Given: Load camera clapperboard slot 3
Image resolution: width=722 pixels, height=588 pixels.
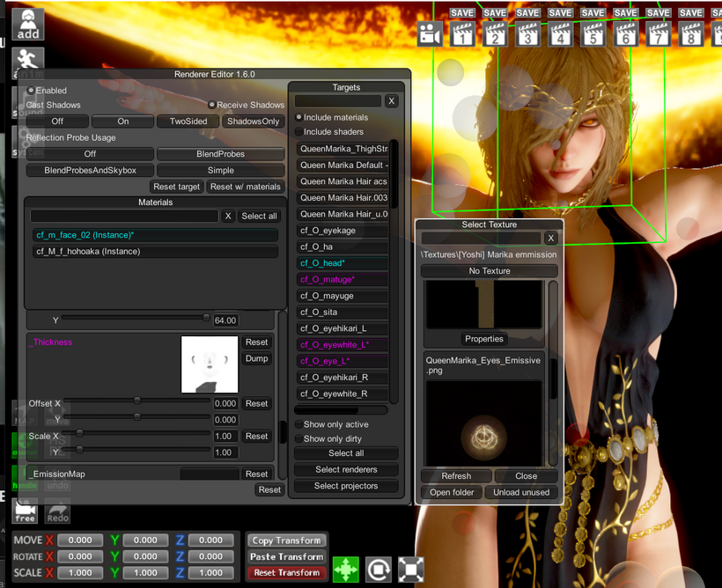Looking at the screenshot, I should pos(527,34).
